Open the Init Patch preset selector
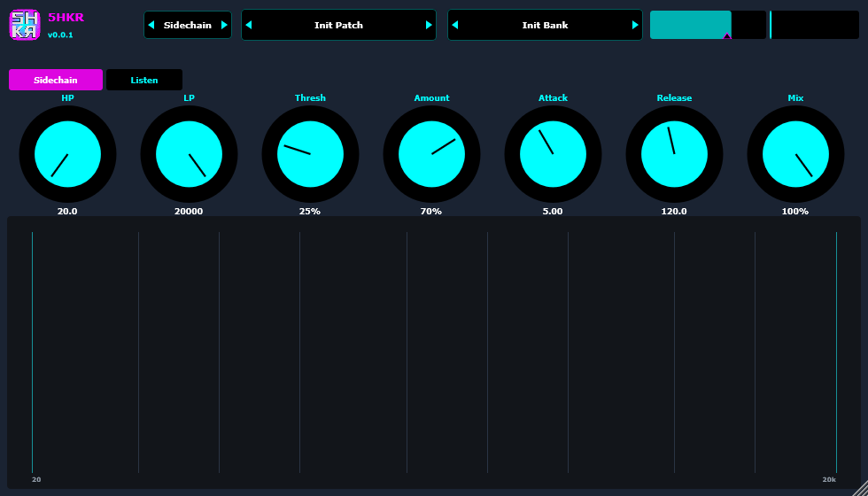The width and height of the screenshot is (868, 496). click(x=338, y=25)
